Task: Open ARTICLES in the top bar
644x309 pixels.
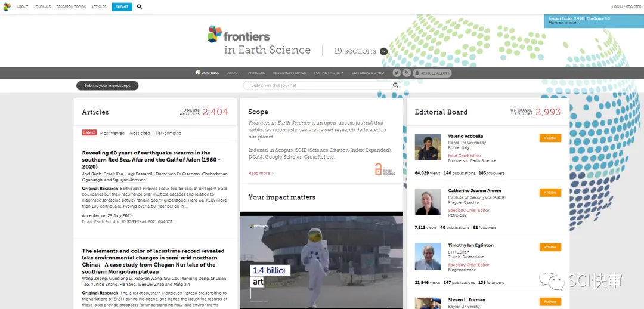Action: pos(98,7)
